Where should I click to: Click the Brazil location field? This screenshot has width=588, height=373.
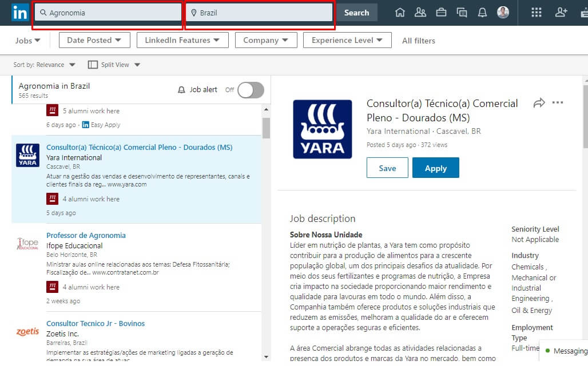pyautogui.click(x=259, y=13)
